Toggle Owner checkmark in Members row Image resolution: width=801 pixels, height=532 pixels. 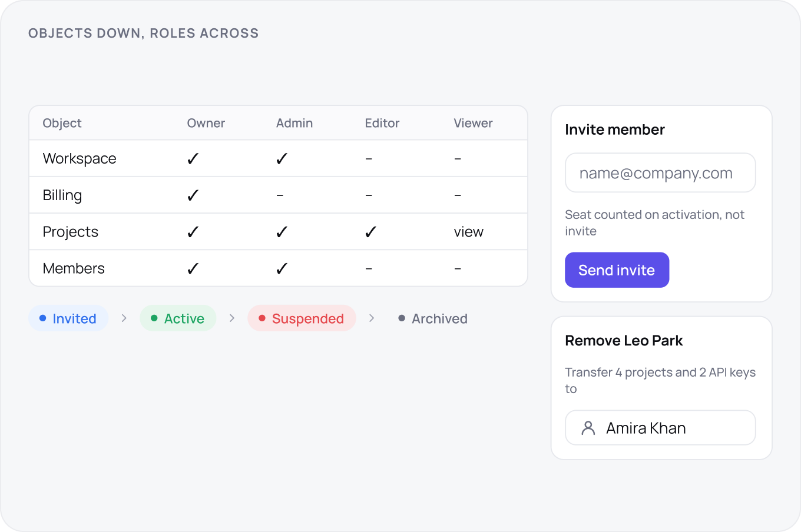[x=193, y=269]
